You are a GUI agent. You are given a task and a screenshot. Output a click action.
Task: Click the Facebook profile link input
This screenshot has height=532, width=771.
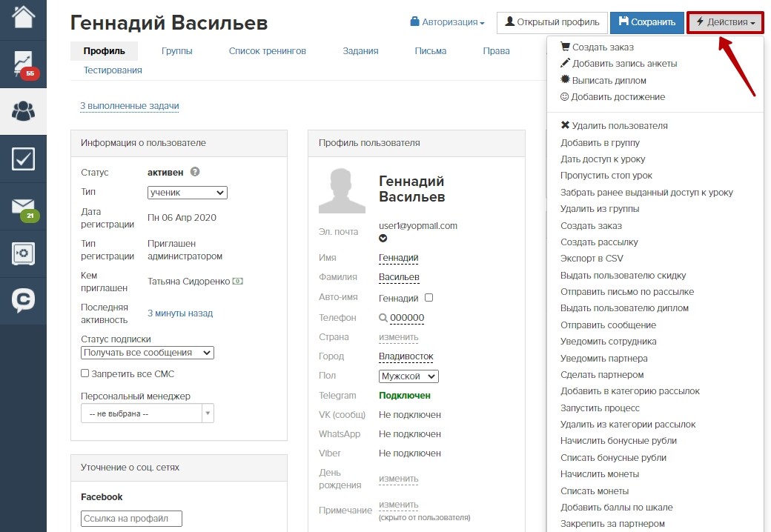(131, 519)
